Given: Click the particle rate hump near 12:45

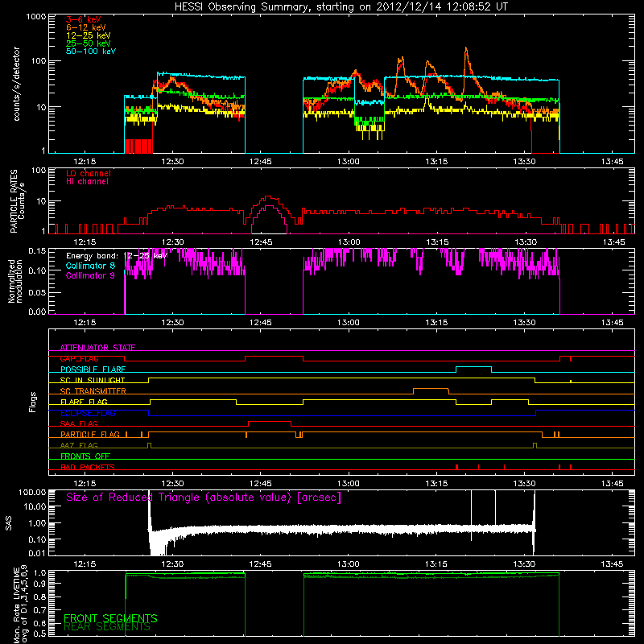Looking at the screenshot, I should point(268,198).
